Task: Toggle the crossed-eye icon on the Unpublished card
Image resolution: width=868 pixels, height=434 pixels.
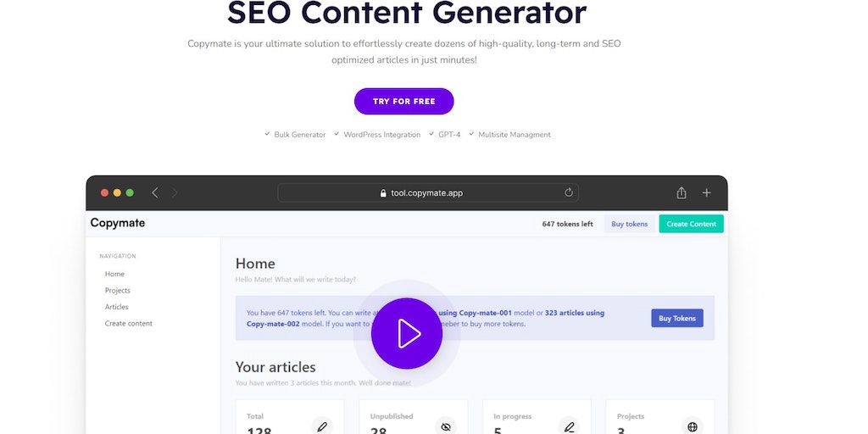Action: pyautogui.click(x=446, y=426)
